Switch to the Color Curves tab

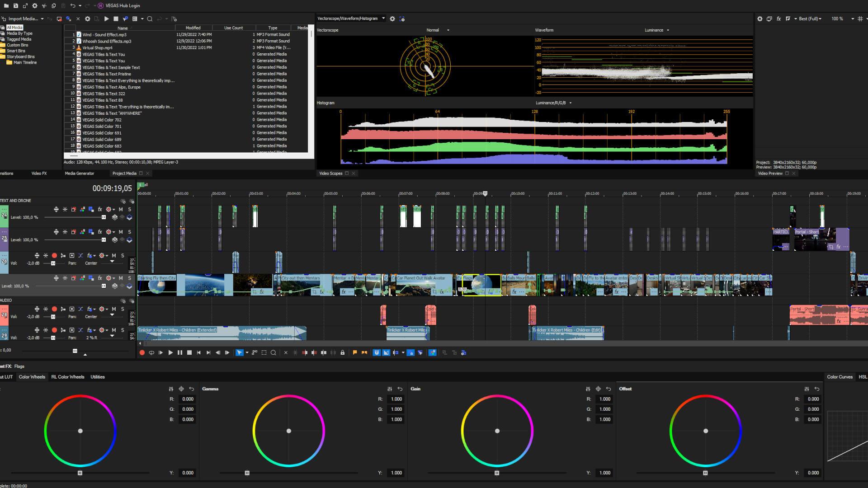(x=840, y=377)
